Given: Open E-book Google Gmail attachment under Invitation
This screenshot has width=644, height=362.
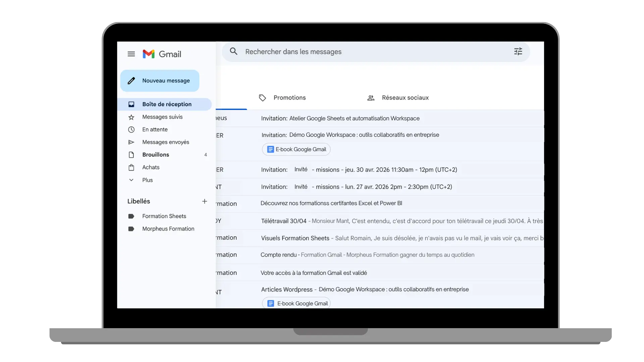Looking at the screenshot, I should 296,149.
